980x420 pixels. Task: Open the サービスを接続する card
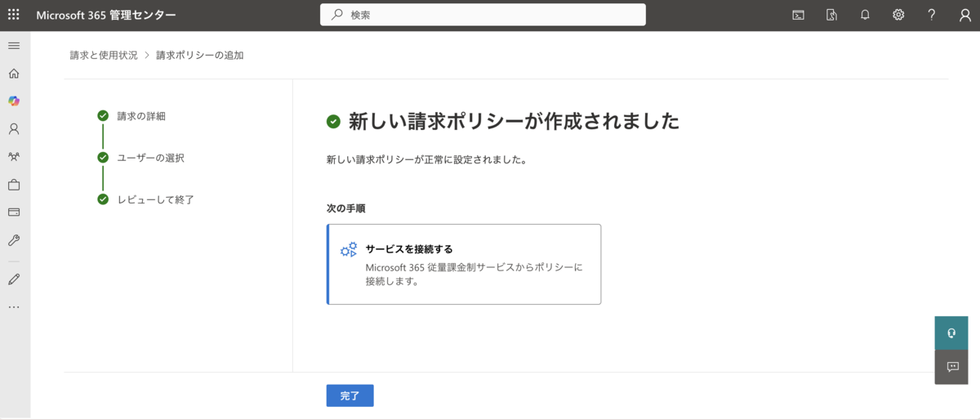464,265
